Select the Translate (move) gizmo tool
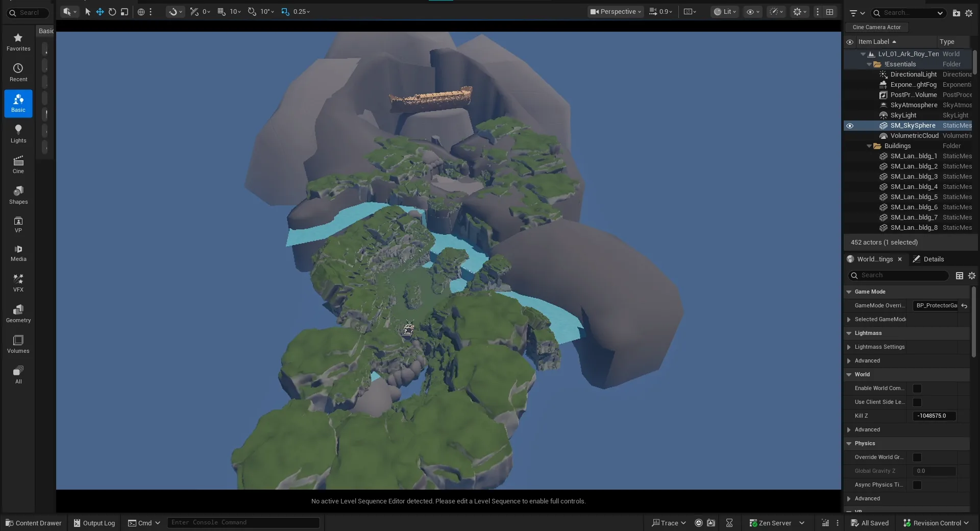Screen dimensions: 980x531 pyautogui.click(x=100, y=12)
